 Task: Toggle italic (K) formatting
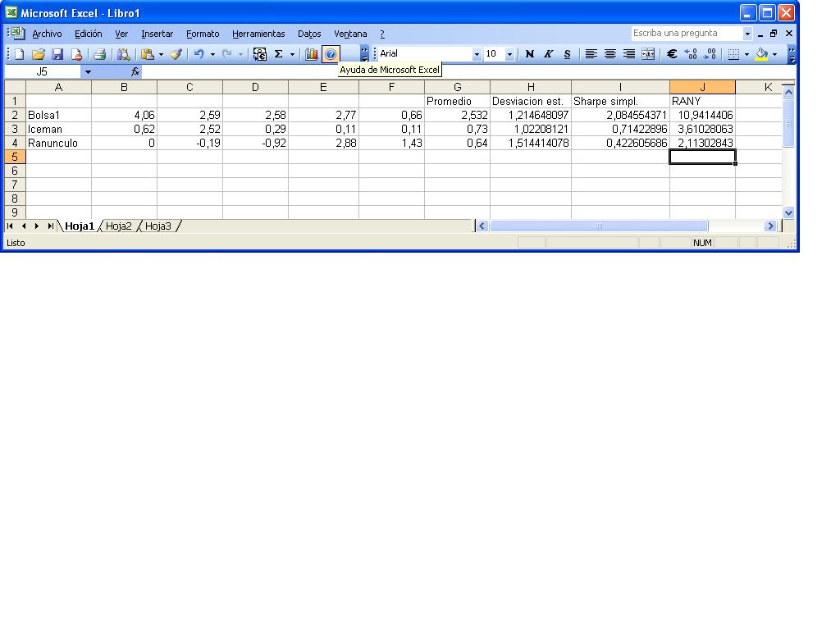549,54
